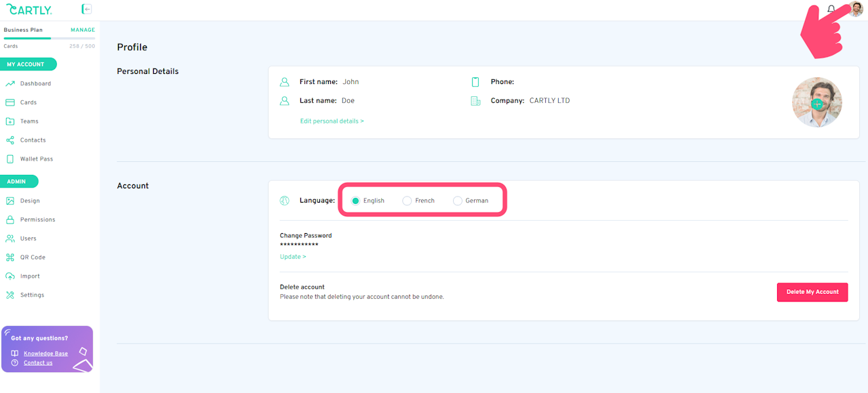Open Knowledge Base link
Screen dimensions: 868x393
[46, 354]
